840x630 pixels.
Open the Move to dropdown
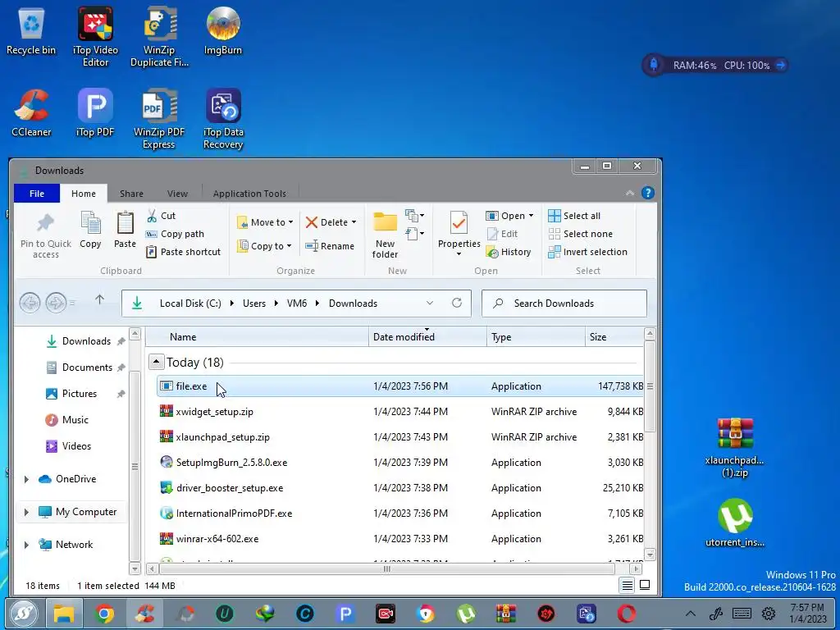pyautogui.click(x=265, y=221)
